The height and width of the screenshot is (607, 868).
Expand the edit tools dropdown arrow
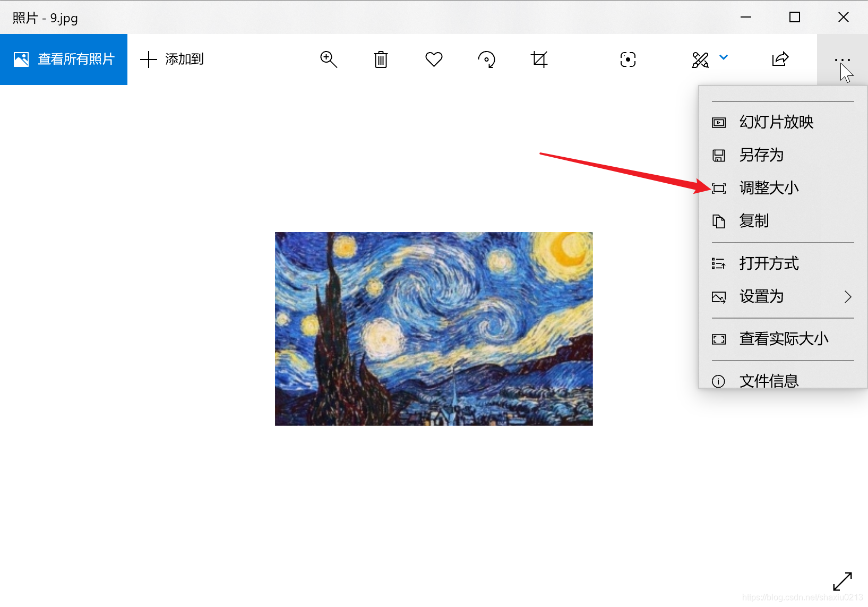tap(723, 57)
